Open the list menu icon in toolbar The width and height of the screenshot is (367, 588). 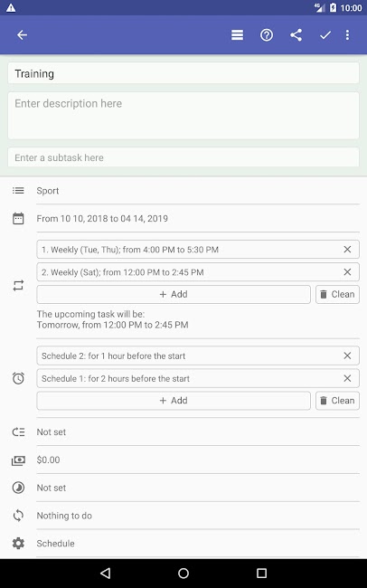click(x=237, y=35)
